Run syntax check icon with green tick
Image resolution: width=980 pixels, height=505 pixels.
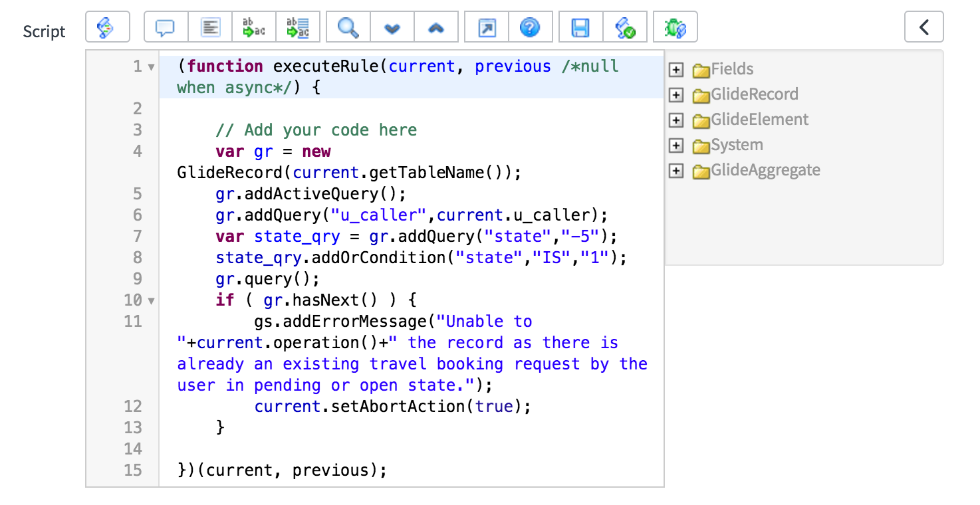coord(625,27)
